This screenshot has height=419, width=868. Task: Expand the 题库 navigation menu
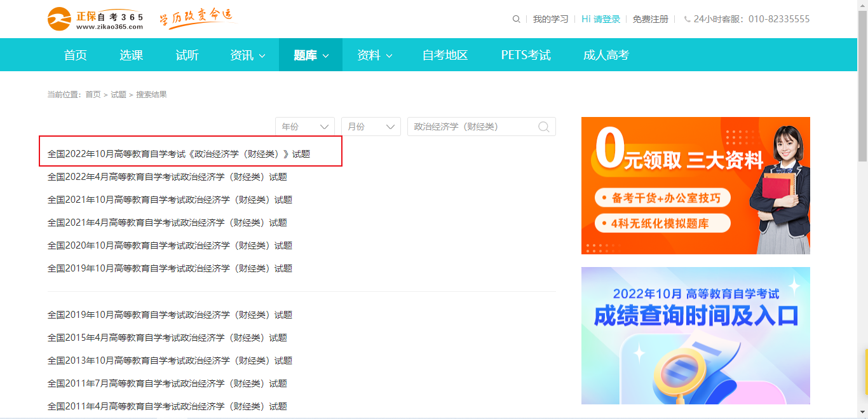click(311, 55)
